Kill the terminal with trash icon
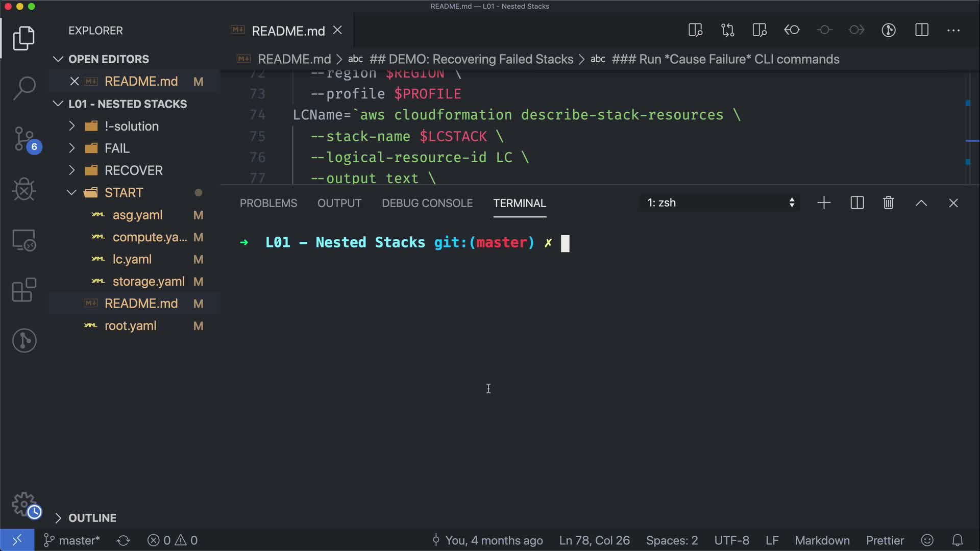 [888, 203]
